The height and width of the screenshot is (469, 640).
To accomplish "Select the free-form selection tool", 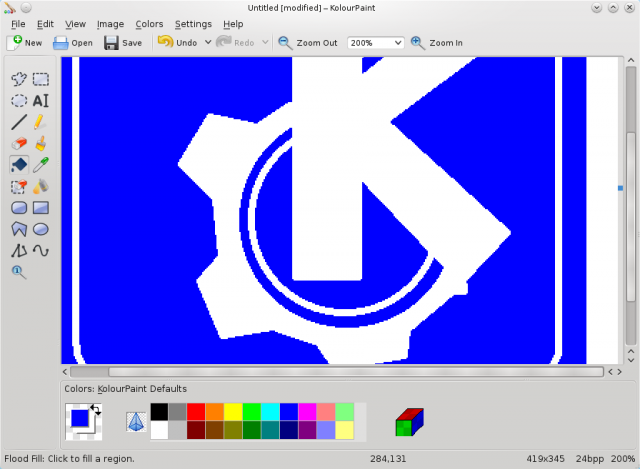I will pos(19,79).
